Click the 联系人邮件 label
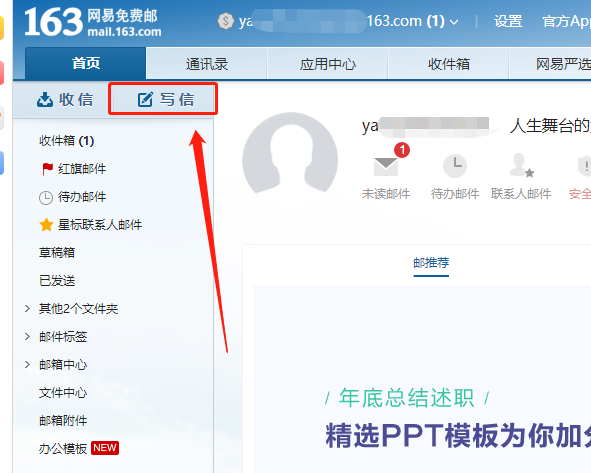Screen dimensions: 591x473 (521, 194)
